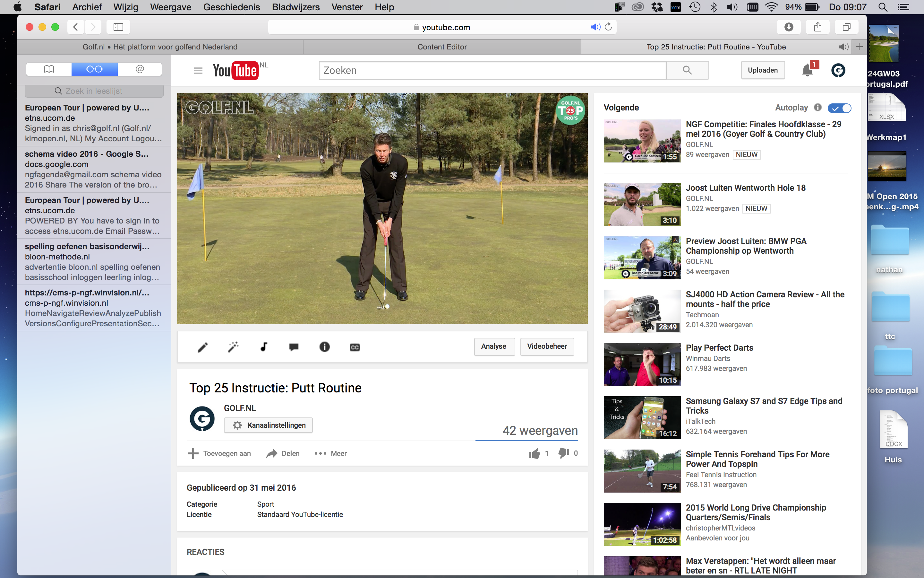Dislike the video with thumbs down
924x578 pixels.
click(x=564, y=453)
